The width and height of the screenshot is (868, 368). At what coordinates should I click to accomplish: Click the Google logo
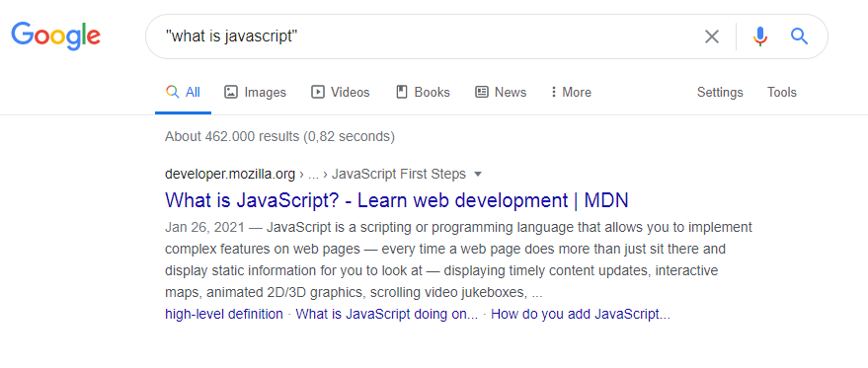tap(56, 36)
